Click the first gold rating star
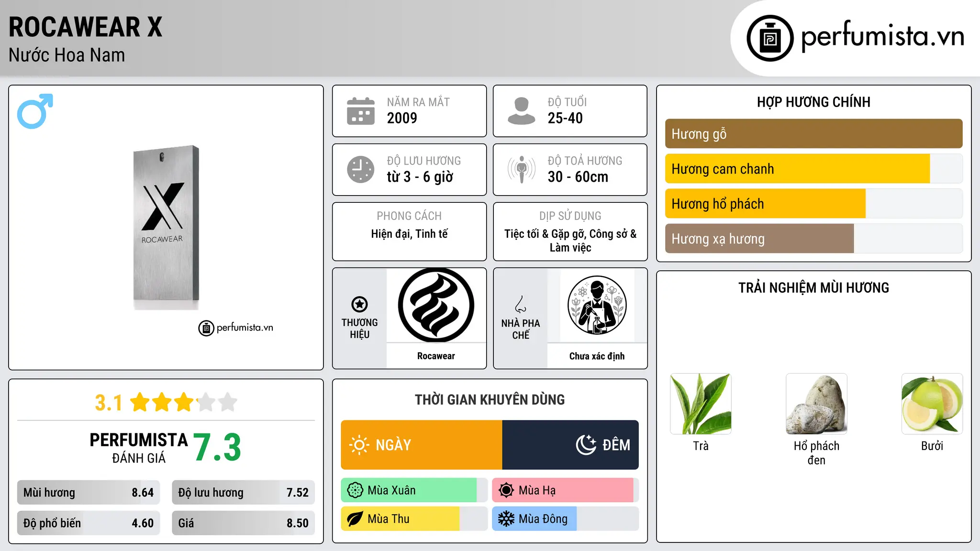 (140, 402)
